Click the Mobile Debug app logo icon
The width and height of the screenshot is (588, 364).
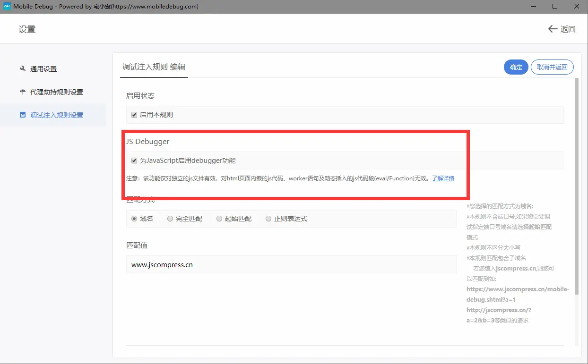pyautogui.click(x=7, y=7)
